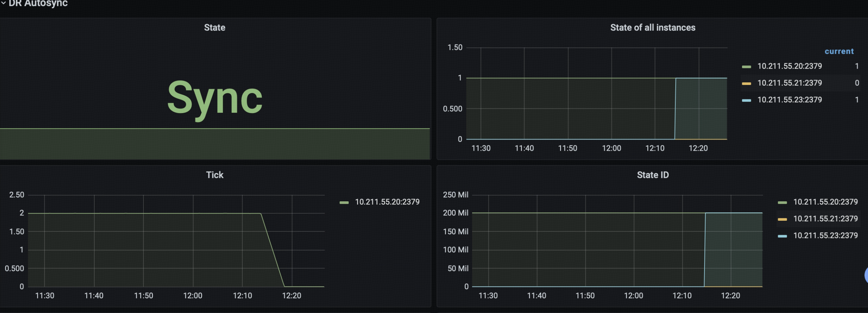Toggle 10.211.55.20:2379 series in State of all instances legend

click(x=789, y=66)
